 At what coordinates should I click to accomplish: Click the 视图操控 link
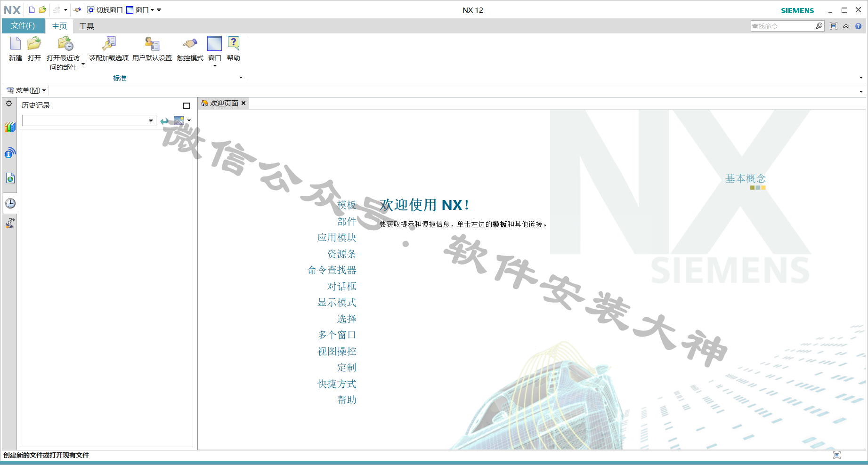click(337, 352)
